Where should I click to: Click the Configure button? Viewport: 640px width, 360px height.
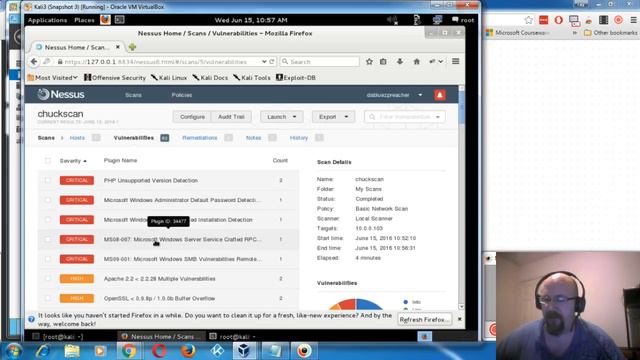pos(192,117)
